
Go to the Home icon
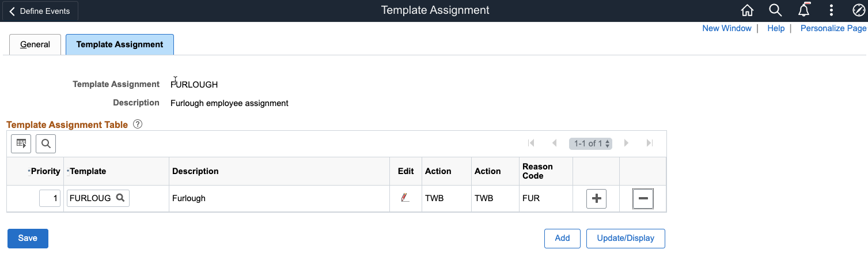[x=747, y=10]
